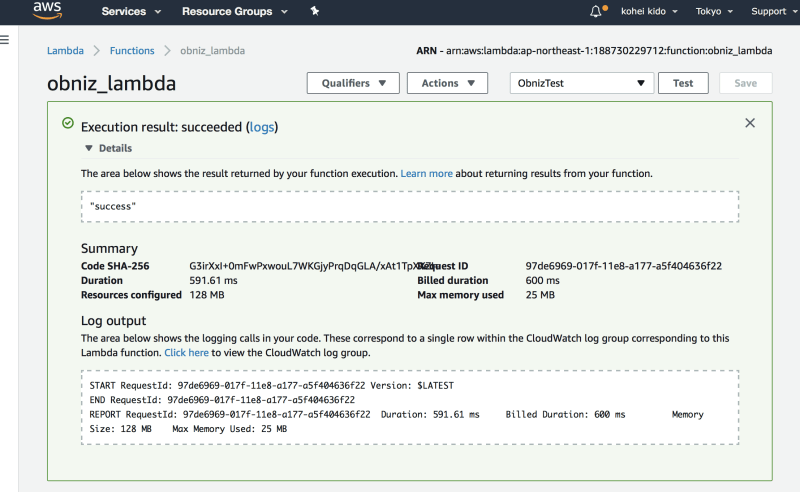800x492 pixels.
Task: Open the notifications bell icon
Action: click(x=597, y=12)
